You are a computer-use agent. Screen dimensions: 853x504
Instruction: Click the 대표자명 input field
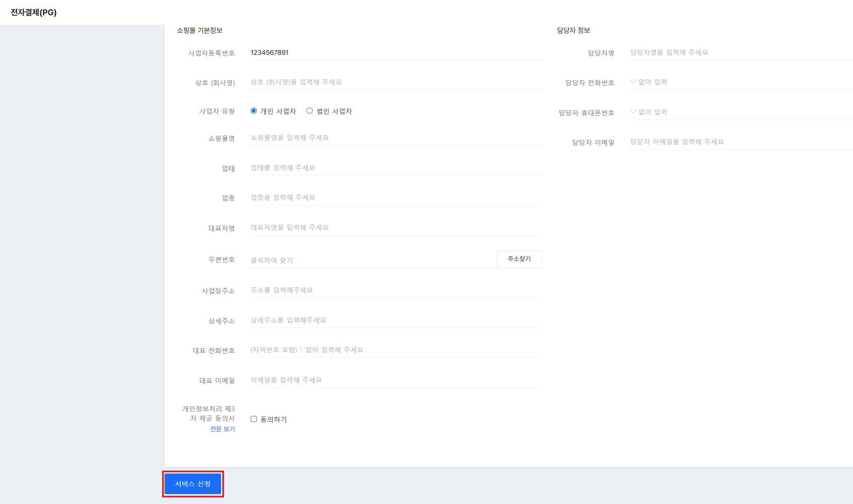395,228
